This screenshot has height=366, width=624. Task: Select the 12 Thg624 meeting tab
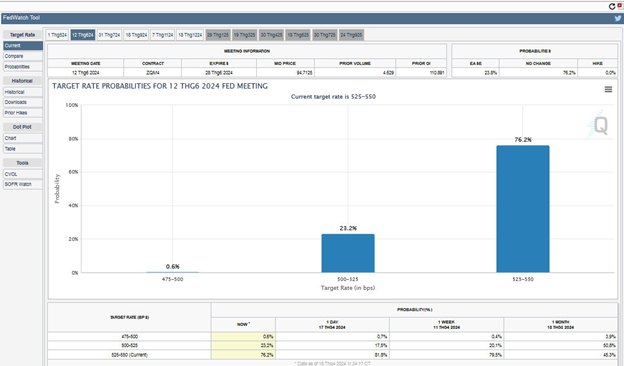83,35
